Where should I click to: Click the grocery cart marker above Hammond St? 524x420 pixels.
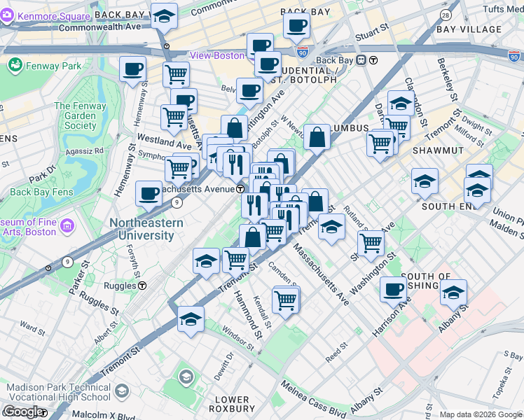click(x=235, y=260)
